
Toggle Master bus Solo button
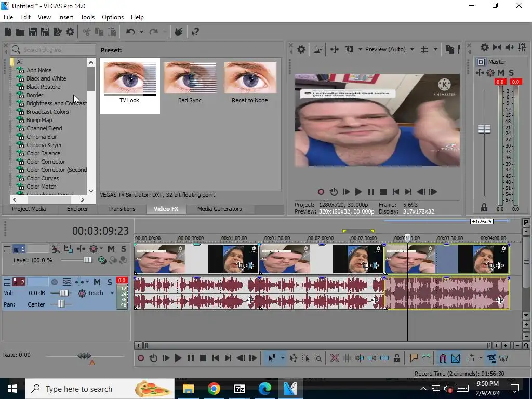(x=511, y=73)
